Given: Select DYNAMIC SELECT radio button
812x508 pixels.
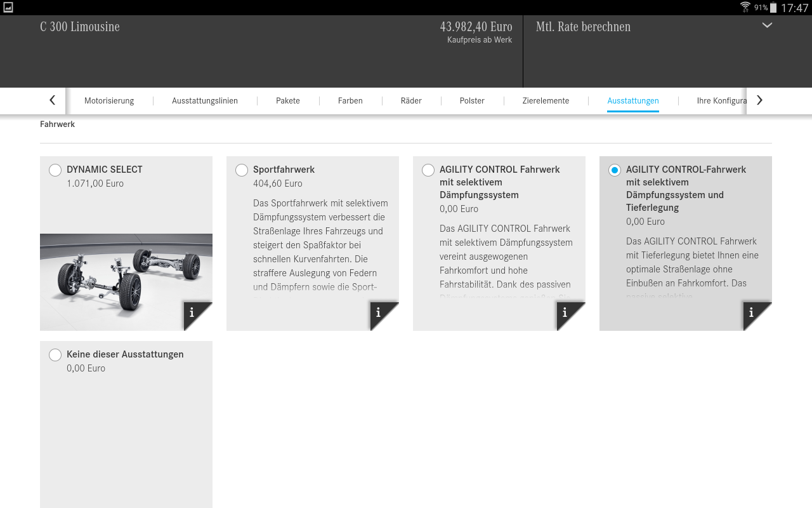Looking at the screenshot, I should 55,170.
